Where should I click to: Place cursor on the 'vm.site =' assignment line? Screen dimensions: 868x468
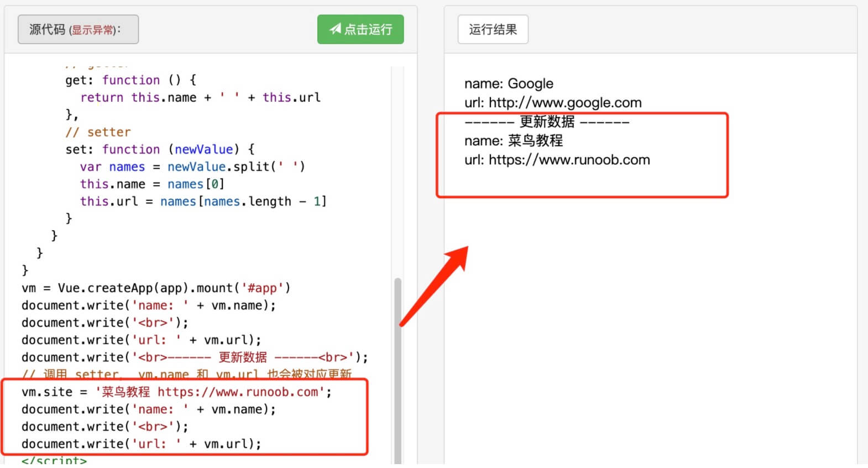point(176,392)
